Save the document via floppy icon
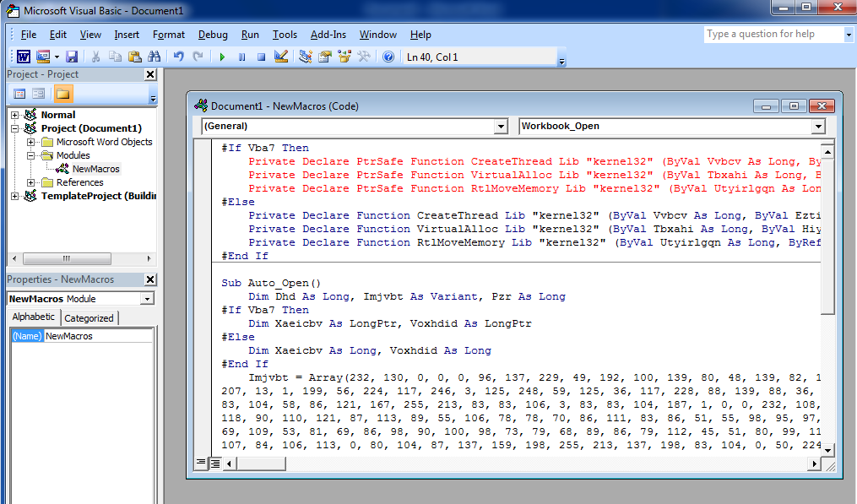The height and width of the screenshot is (504, 857). [x=72, y=57]
